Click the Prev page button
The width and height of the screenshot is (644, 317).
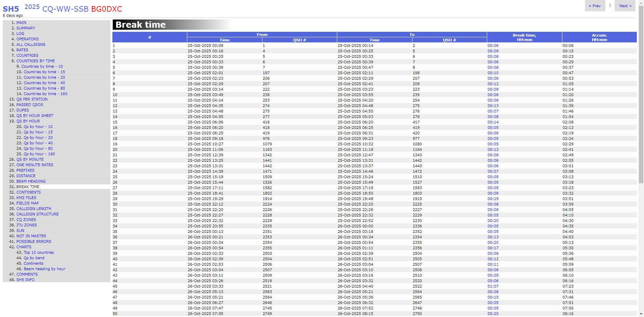[594, 6]
